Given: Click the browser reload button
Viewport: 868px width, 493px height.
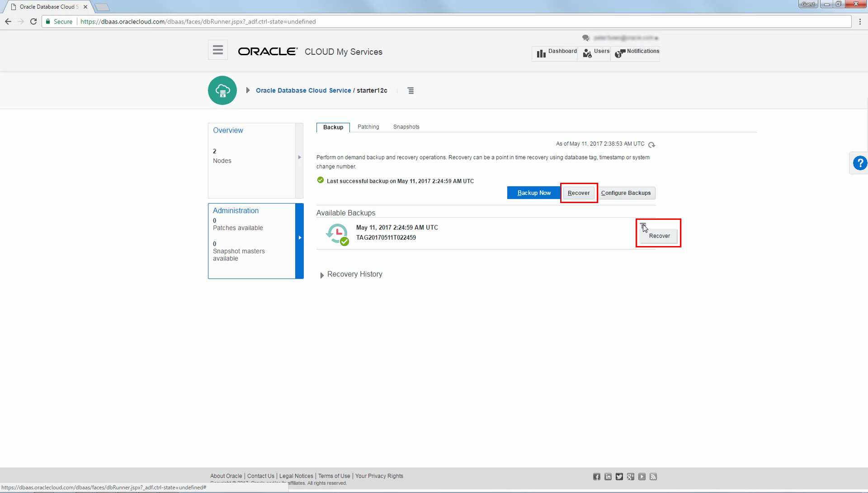Looking at the screenshot, I should [x=33, y=21].
